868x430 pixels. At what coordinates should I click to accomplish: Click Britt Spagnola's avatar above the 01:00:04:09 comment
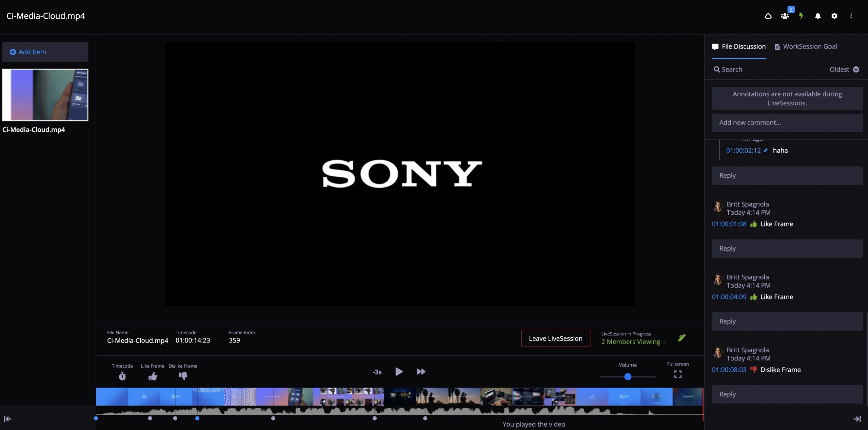[718, 279]
